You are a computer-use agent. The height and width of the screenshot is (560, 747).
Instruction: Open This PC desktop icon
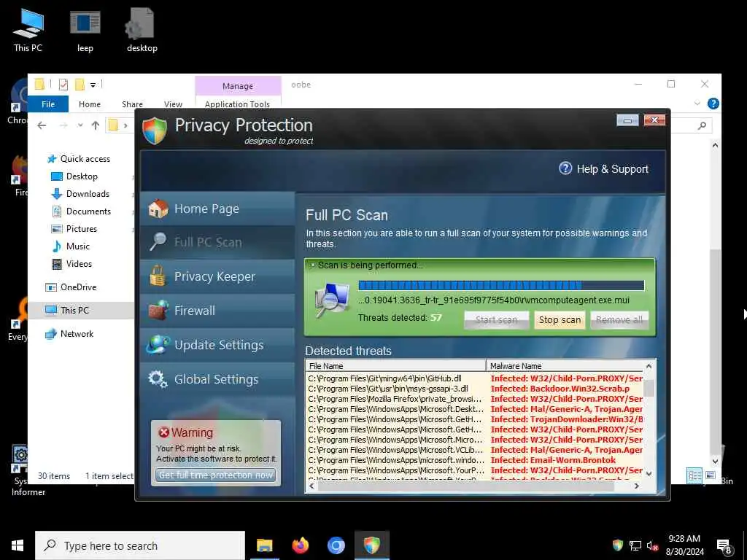point(28,30)
